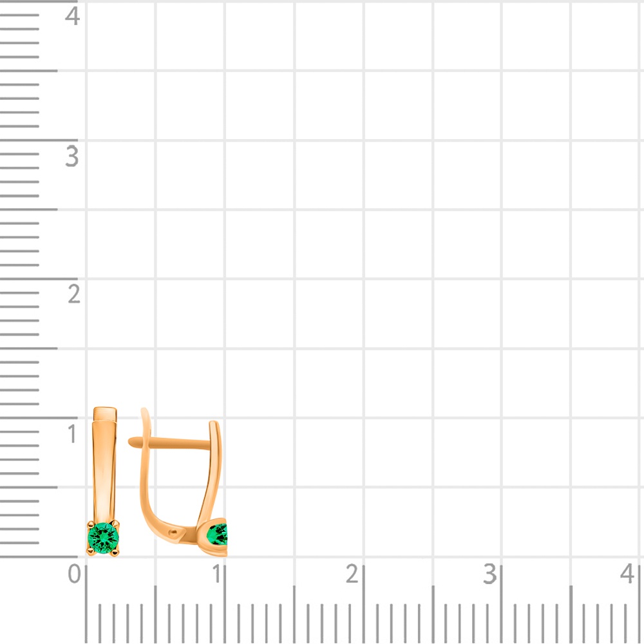
Task: Click the '2' label on the vertical ruler
Action: tap(74, 294)
